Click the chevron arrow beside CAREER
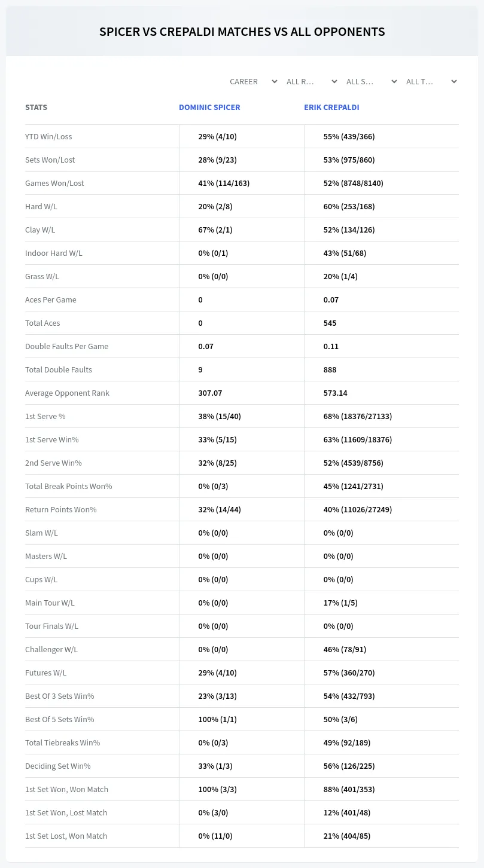 pos(274,82)
